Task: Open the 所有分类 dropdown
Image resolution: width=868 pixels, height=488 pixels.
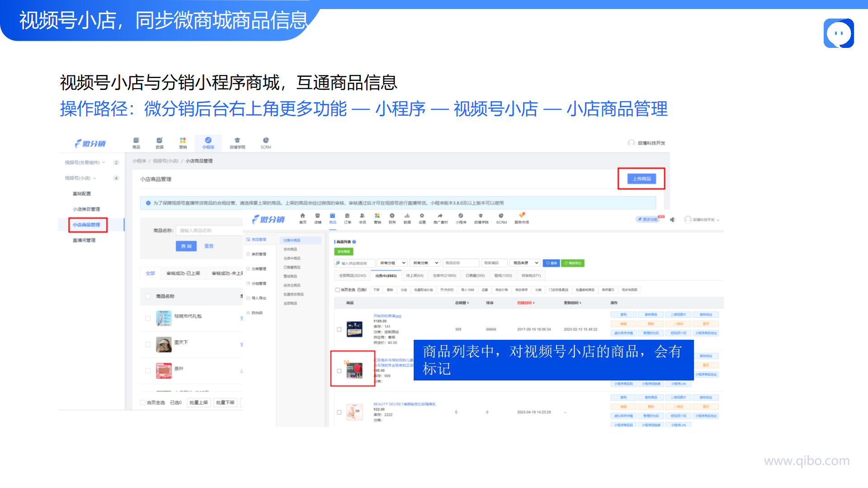Action: (x=425, y=263)
